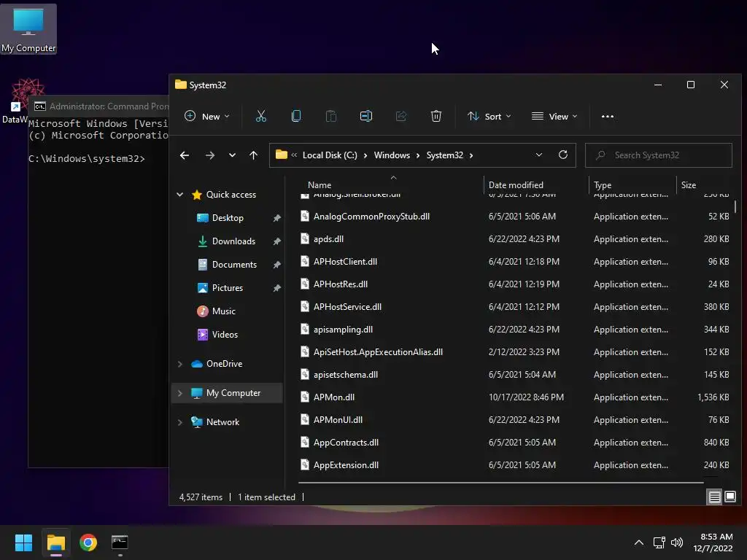Sort by the Name column header
Screen dimensions: 747x560
pos(320,184)
